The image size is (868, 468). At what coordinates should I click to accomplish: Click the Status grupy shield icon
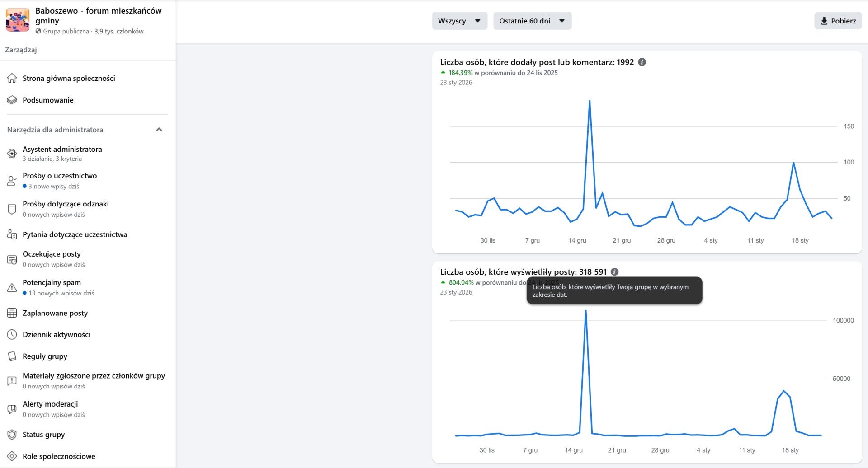(12, 435)
